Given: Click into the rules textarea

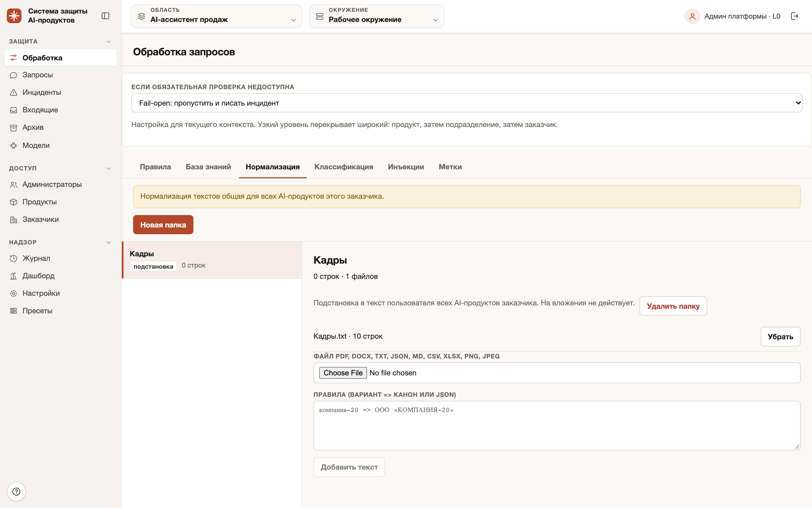Looking at the screenshot, I should click(557, 425).
